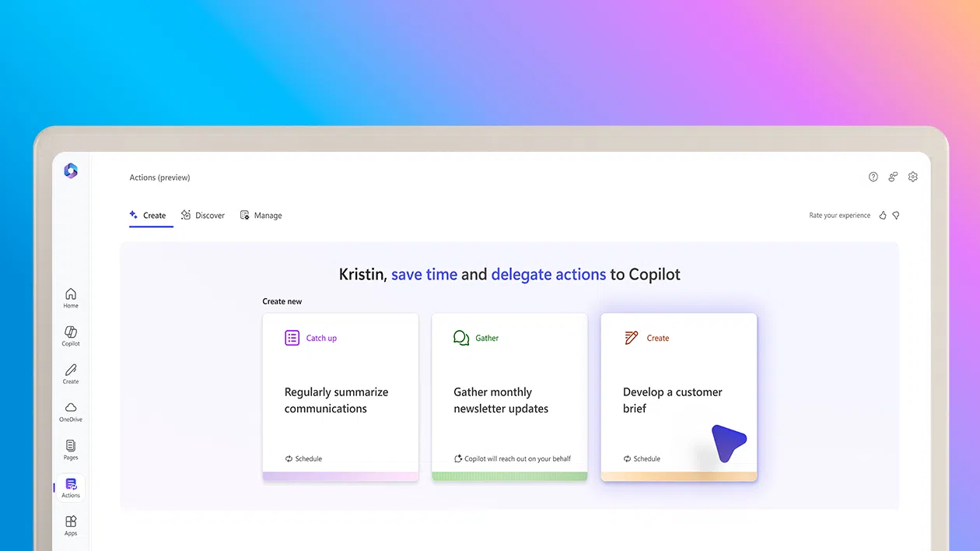This screenshot has height=551, width=980.
Task: Select the Gather monthly newsletter updates card
Action: click(509, 397)
